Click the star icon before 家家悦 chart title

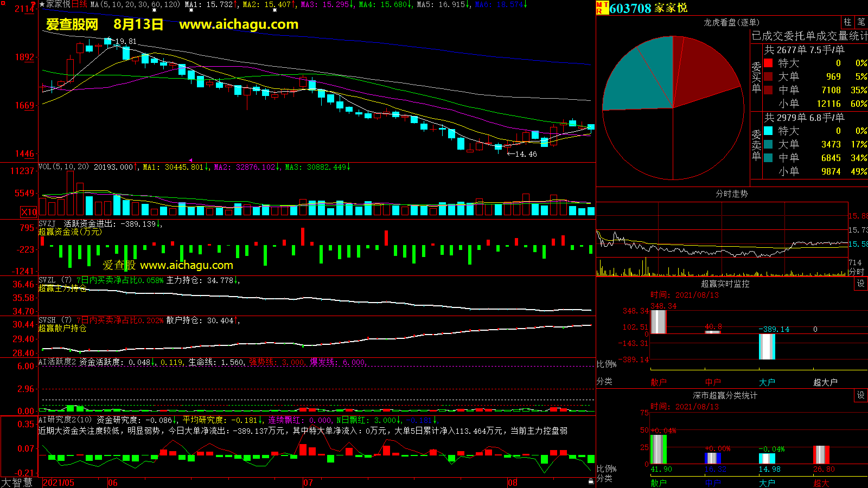(x=42, y=4)
